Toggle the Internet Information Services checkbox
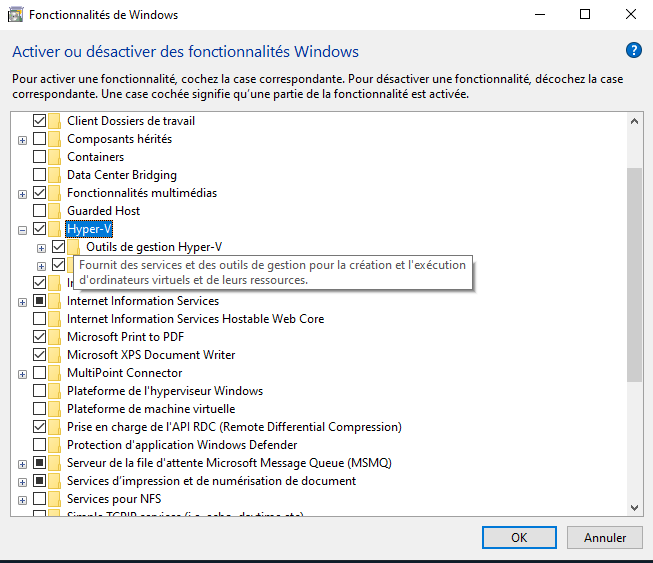 tap(40, 301)
